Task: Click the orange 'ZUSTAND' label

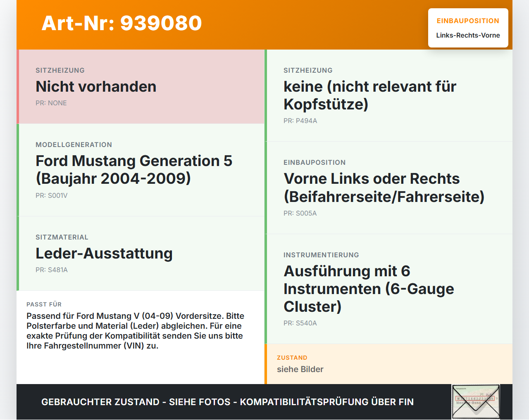Action: coord(292,358)
